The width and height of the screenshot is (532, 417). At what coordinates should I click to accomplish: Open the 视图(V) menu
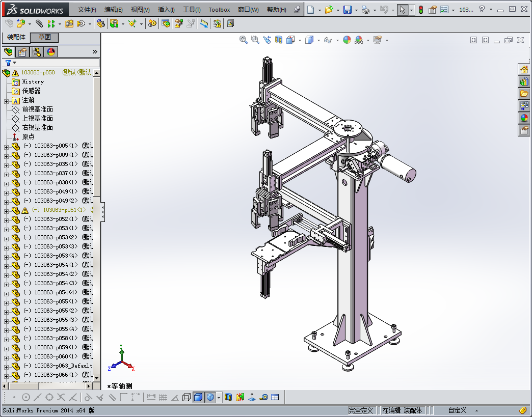tap(140, 10)
